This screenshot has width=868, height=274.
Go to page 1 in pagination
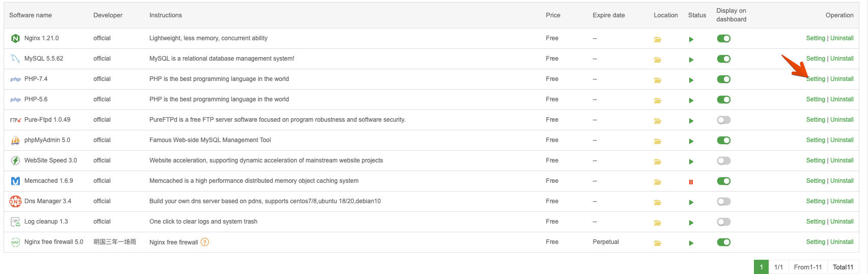click(761, 267)
